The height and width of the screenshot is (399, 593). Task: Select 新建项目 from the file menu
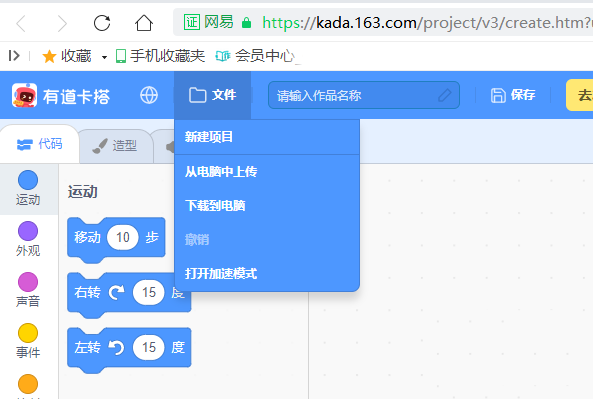(x=267, y=137)
